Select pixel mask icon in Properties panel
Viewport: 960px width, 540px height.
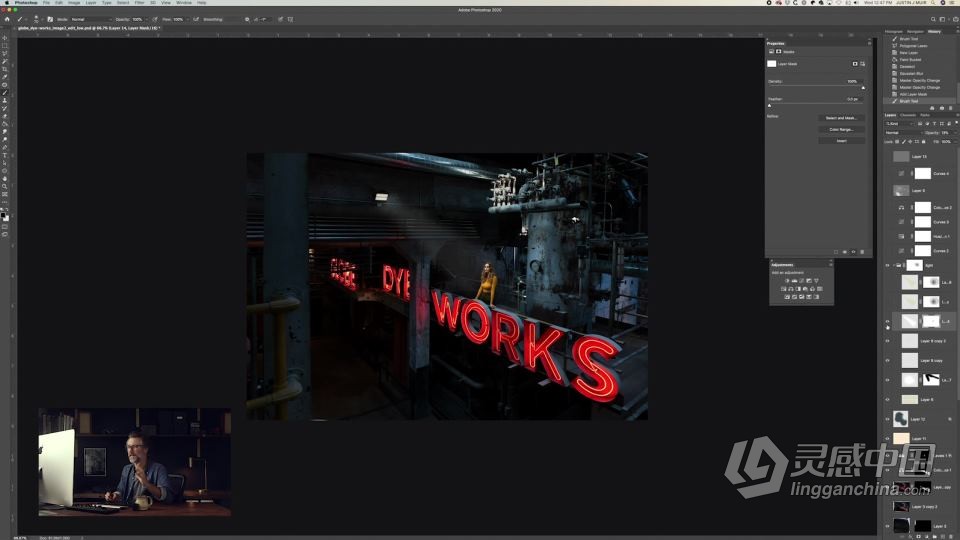click(x=855, y=64)
